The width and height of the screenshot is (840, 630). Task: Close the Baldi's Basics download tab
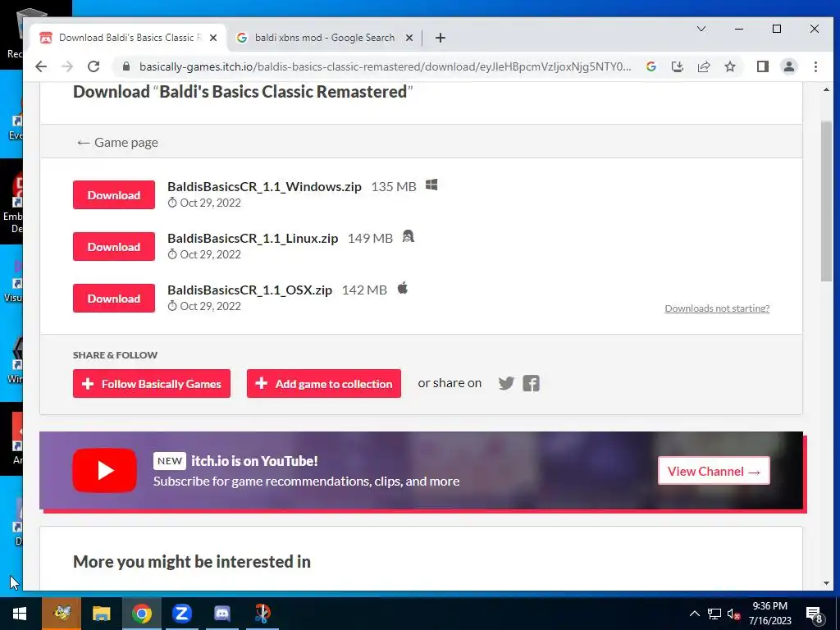point(213,38)
